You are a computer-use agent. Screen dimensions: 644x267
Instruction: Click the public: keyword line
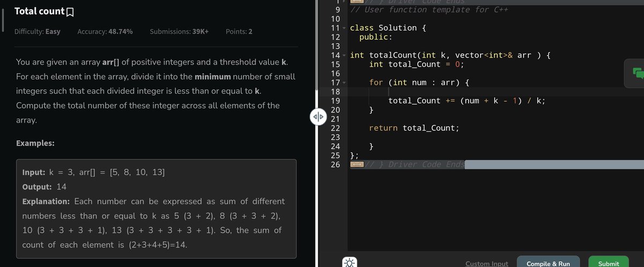(375, 37)
